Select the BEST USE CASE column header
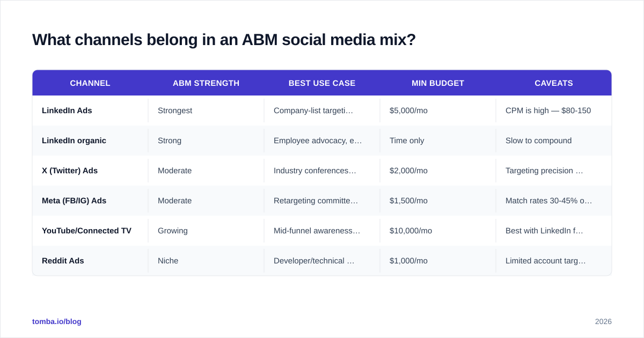Image resolution: width=644 pixels, height=338 pixels. 322,83
